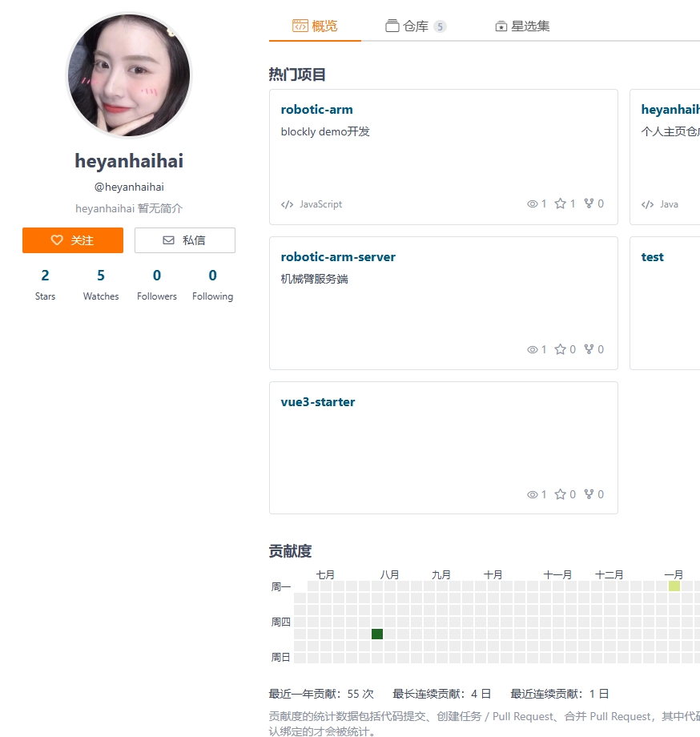Click the 八月 month label in contribution chart

[389, 574]
